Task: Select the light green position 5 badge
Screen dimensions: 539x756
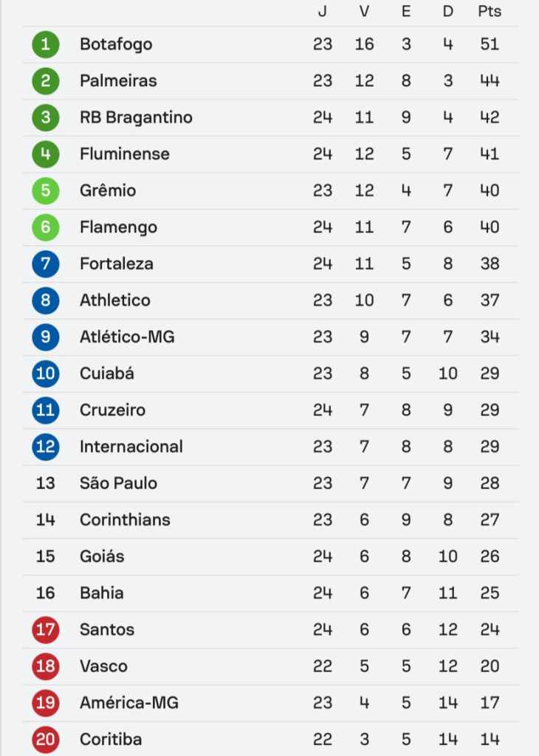Action: (45, 191)
